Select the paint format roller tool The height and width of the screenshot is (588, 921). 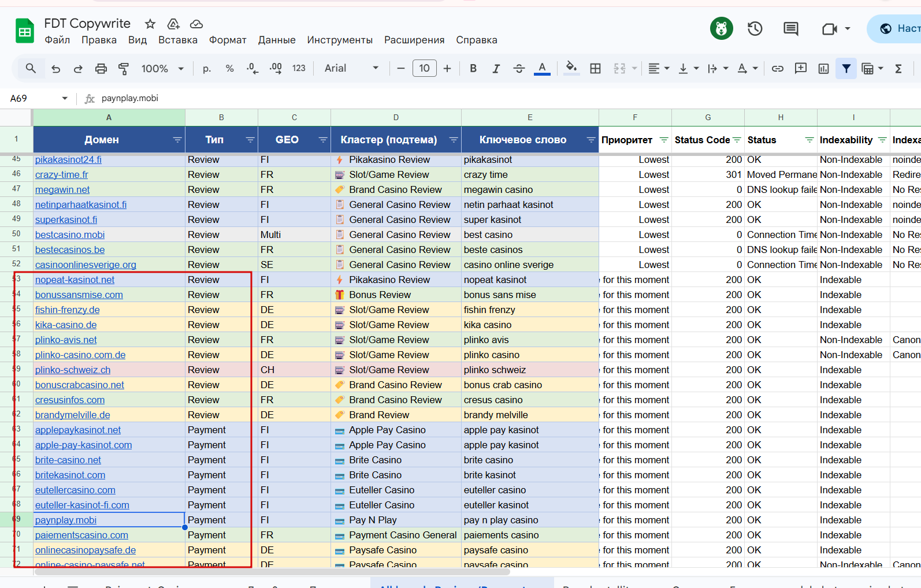[124, 69]
